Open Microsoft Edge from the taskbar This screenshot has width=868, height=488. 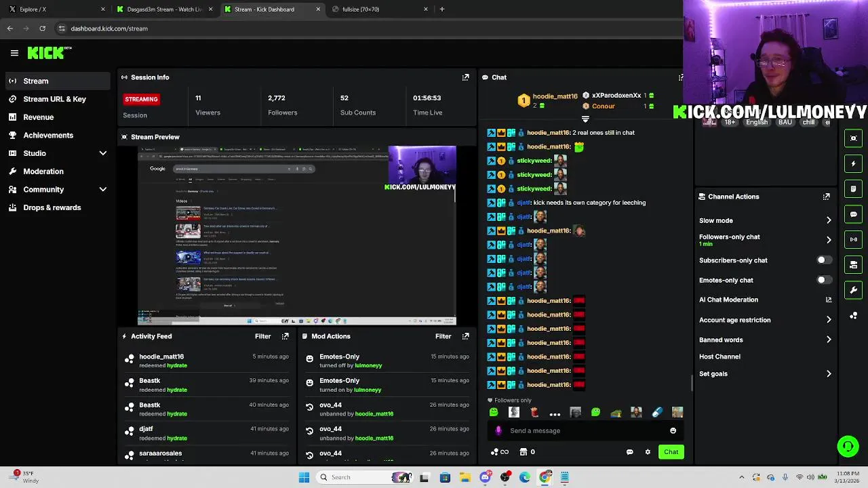click(x=525, y=477)
